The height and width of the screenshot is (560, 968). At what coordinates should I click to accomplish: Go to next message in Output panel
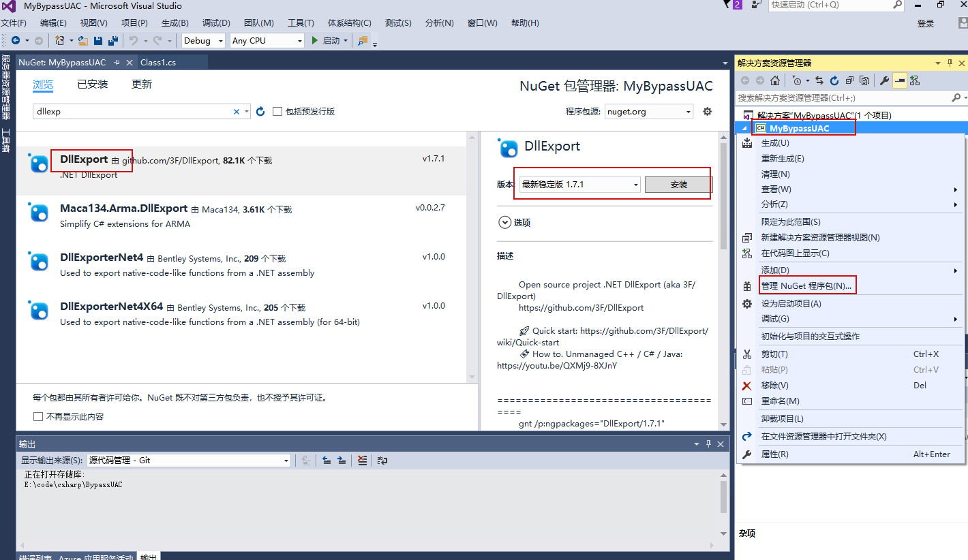(342, 461)
